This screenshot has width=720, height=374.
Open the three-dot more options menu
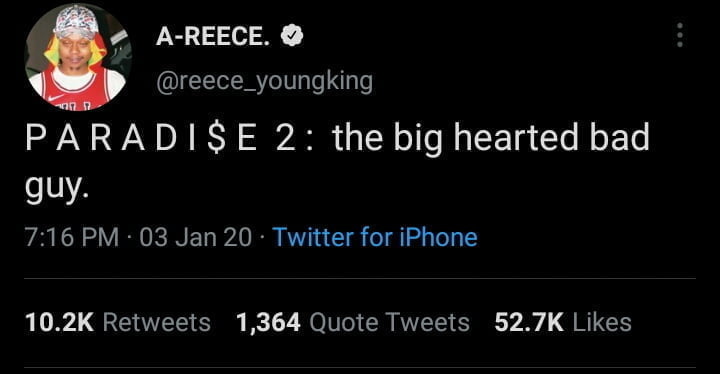pos(680,35)
